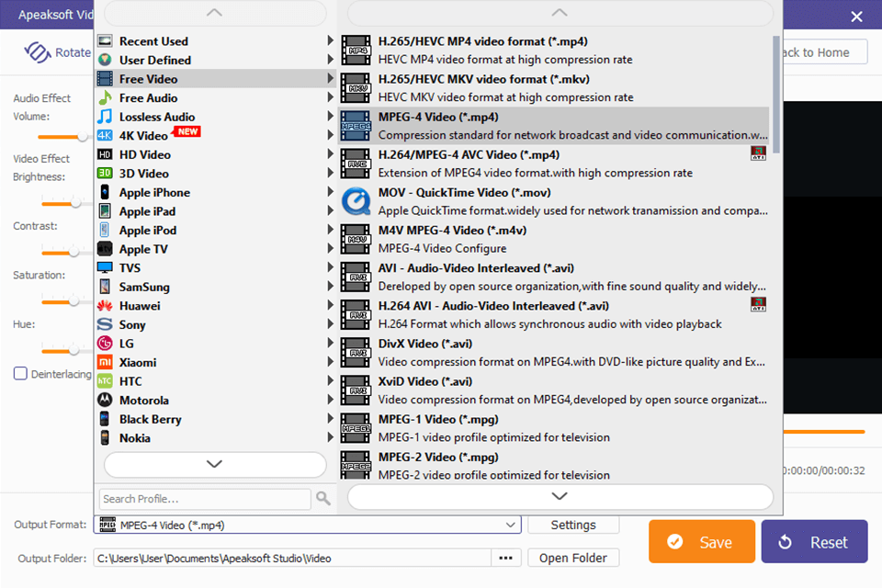Expand the Recent Used submenu arrow
882x588 pixels.
click(x=330, y=40)
